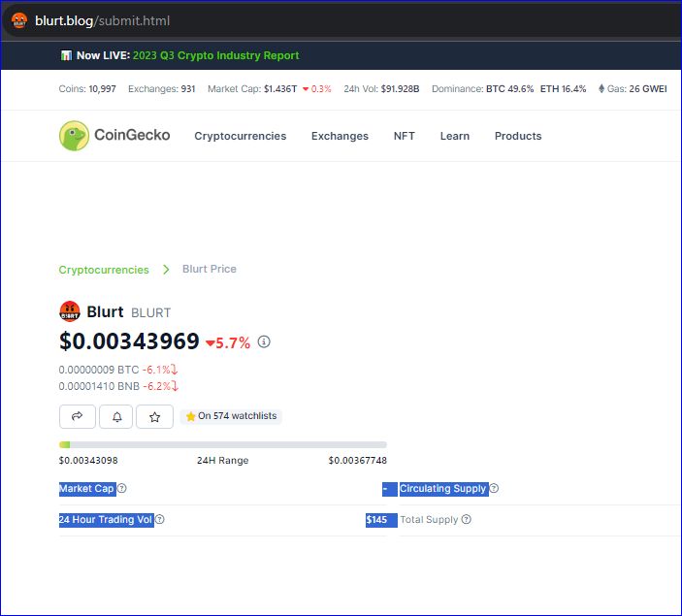Open the Cryptocurrencies menu
682x616 pixels.
[240, 136]
